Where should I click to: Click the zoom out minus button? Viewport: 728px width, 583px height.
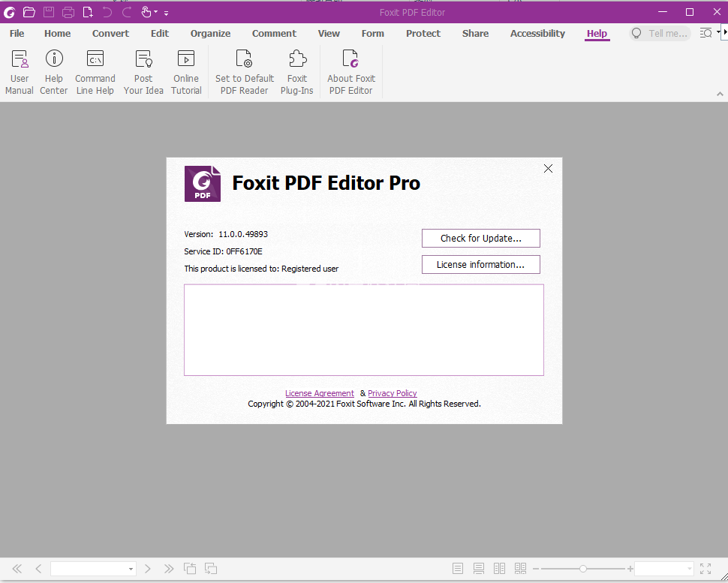(536, 569)
